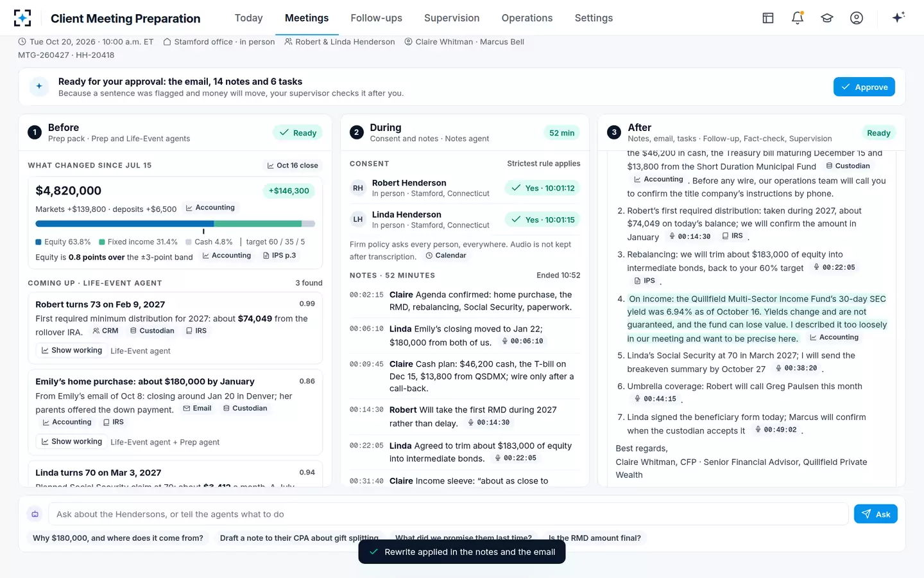Click the +$146,300 change badge
924x578 pixels.
(x=289, y=191)
